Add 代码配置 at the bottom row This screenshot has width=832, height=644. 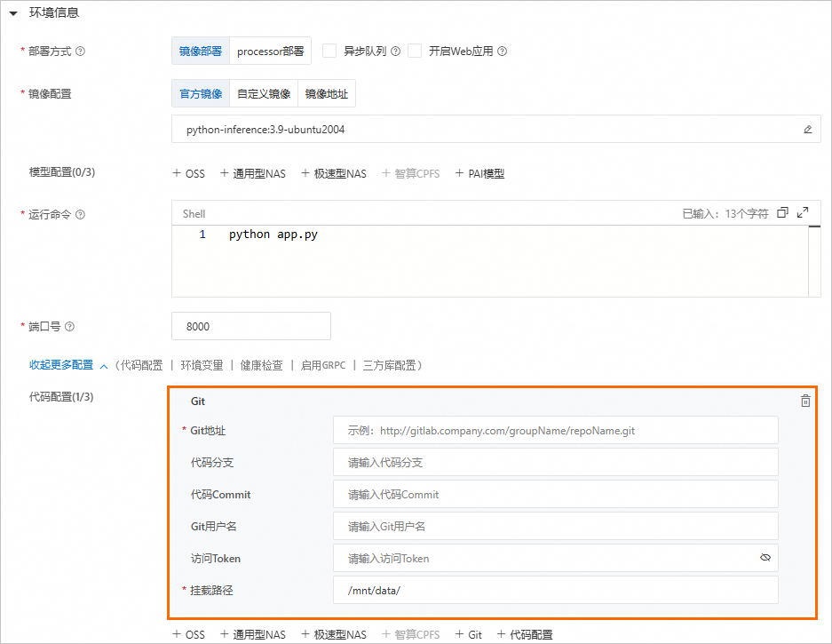click(525, 634)
